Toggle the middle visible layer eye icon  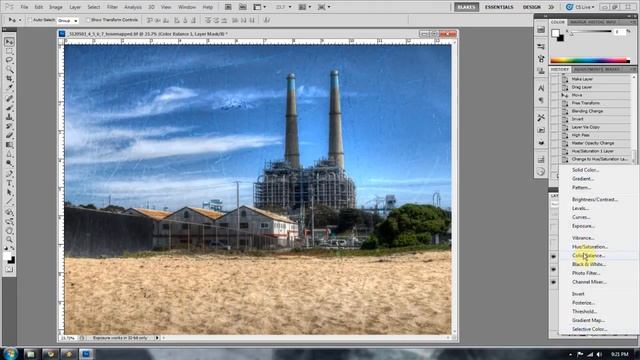point(553,269)
